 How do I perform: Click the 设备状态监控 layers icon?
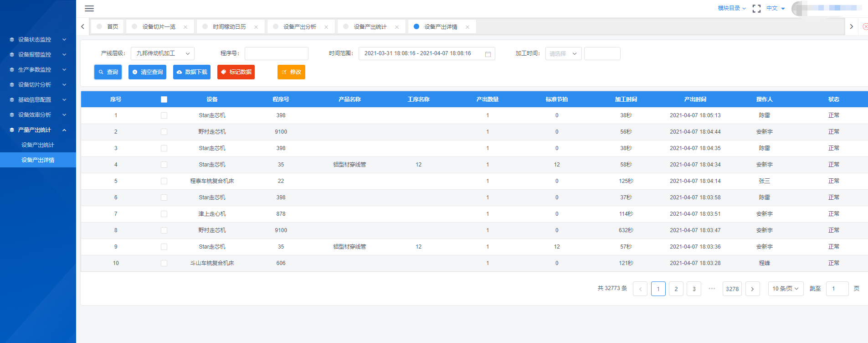click(x=12, y=40)
